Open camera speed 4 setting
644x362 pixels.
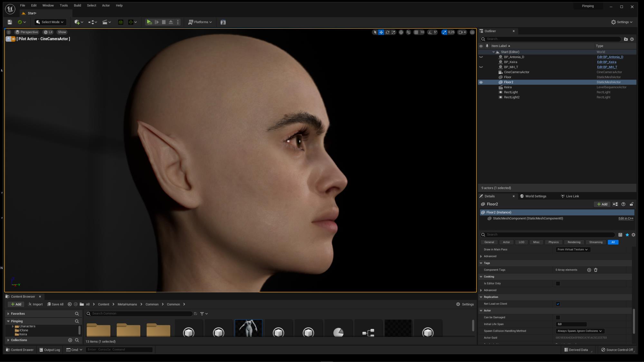462,32
